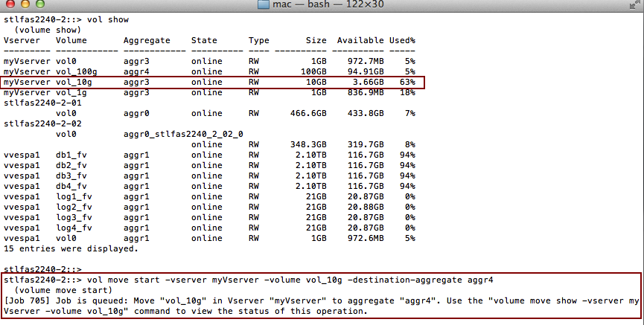This screenshot has width=644, height=325.
Task: Click the '348.3GB' size value
Action: [x=308, y=144]
